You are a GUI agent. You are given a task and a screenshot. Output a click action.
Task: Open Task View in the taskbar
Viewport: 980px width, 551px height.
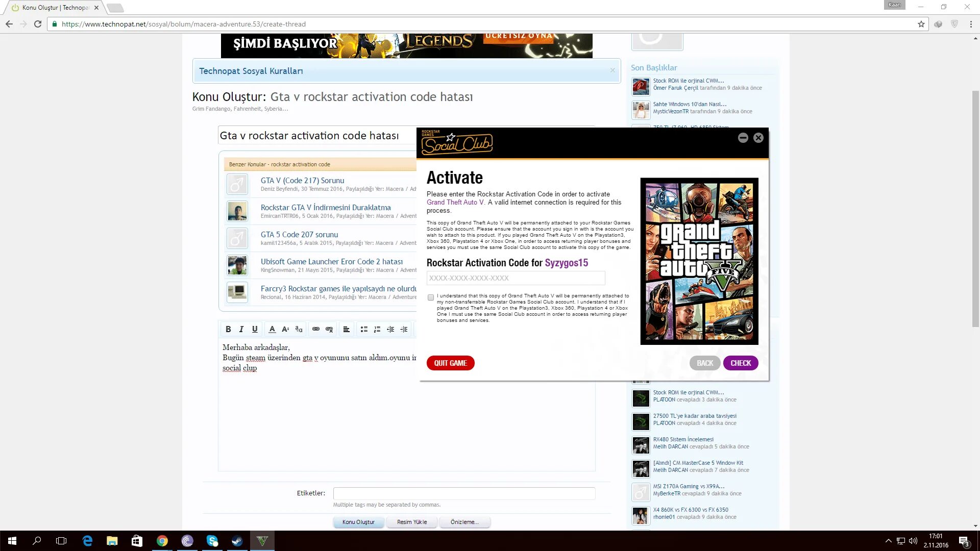click(61, 541)
